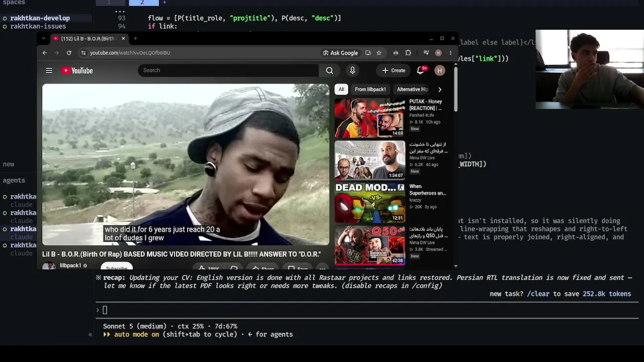Image resolution: width=644 pixels, height=362 pixels.
Task: Select the All filter chip
Action: [x=341, y=89]
